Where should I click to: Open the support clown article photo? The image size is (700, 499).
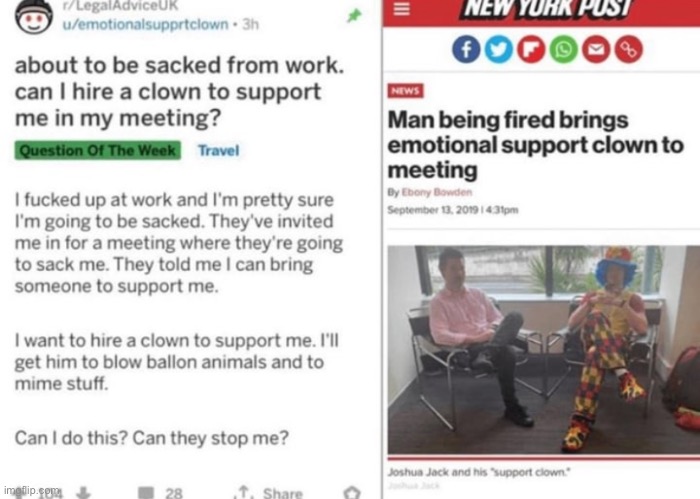[x=543, y=350]
